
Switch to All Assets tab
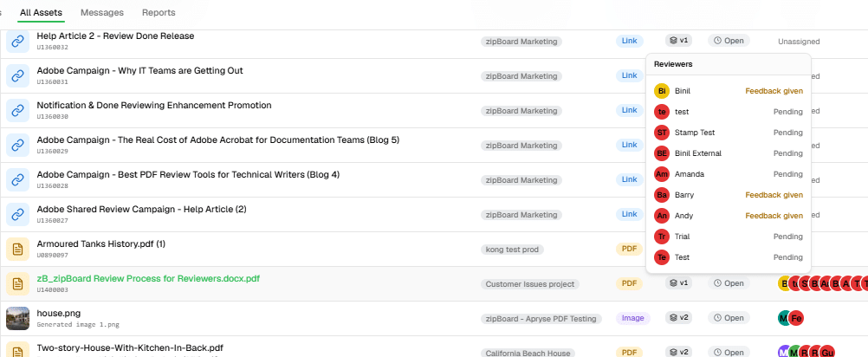pos(41,12)
